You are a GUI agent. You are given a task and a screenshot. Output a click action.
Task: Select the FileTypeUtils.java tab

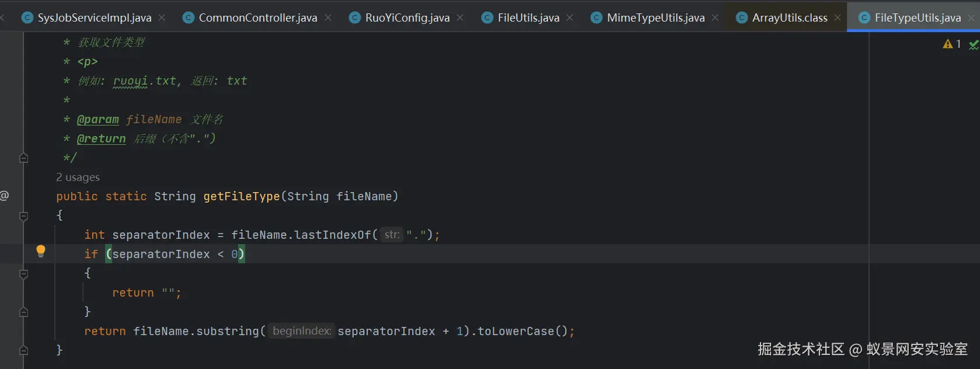918,18
